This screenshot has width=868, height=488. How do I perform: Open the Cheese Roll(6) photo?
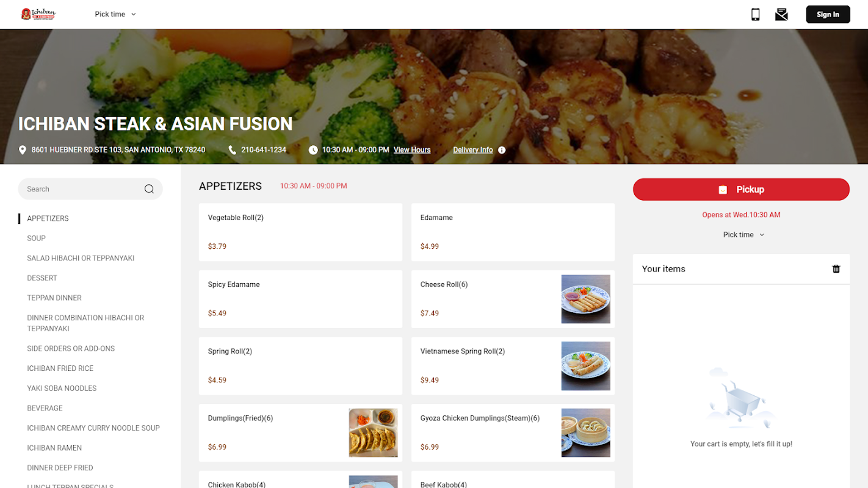586,299
